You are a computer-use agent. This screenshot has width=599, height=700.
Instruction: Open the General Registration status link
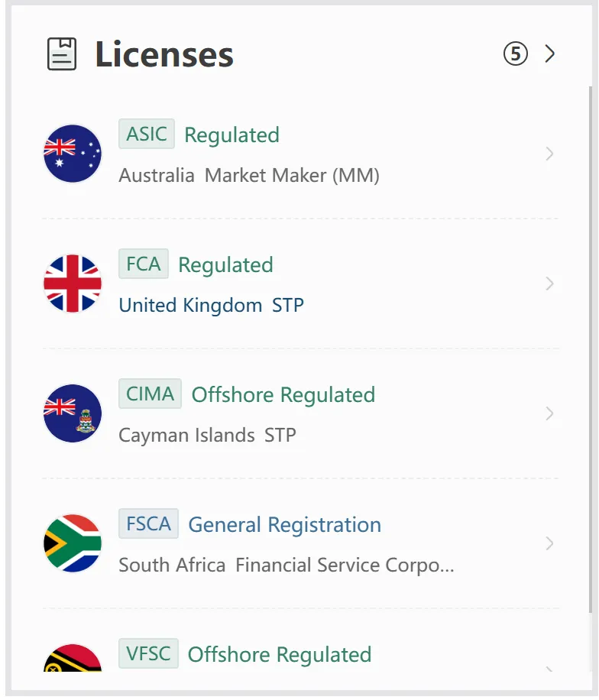tap(284, 524)
